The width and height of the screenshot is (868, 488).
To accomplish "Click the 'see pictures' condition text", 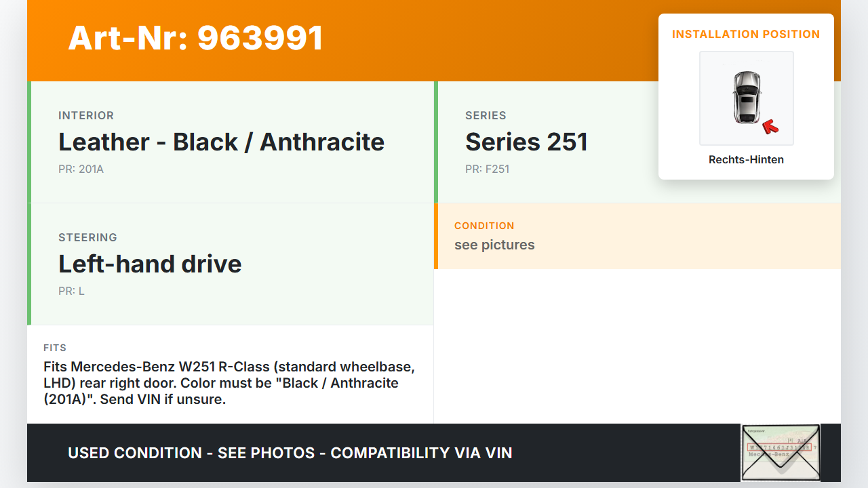I will pos(494,245).
